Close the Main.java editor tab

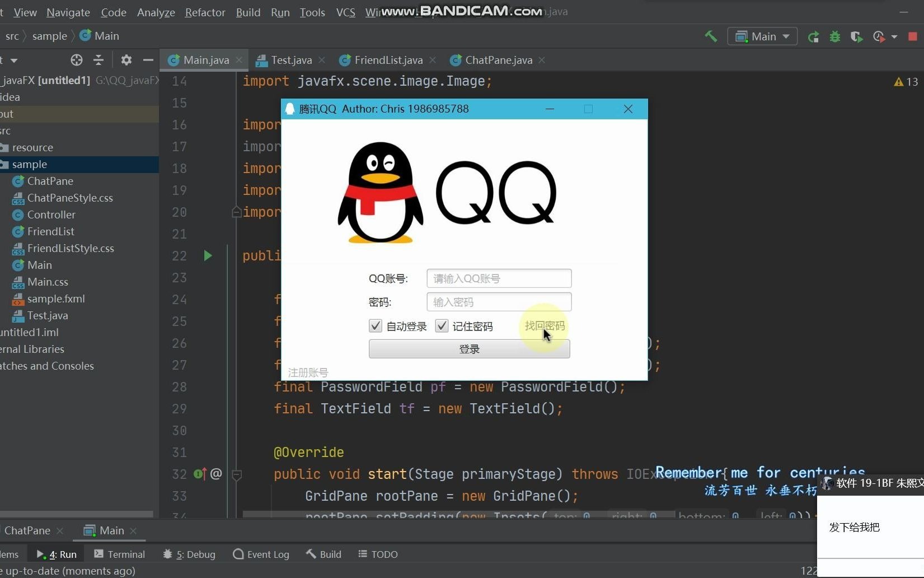[239, 60]
